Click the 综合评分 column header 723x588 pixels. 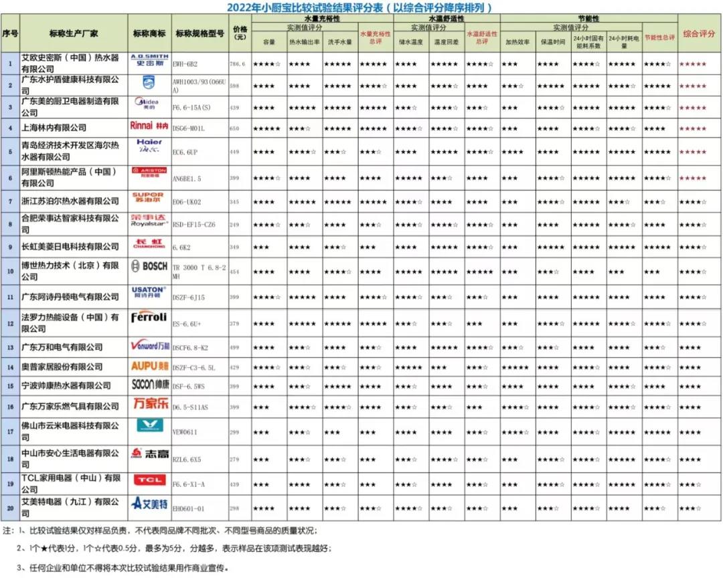pyautogui.click(x=699, y=33)
